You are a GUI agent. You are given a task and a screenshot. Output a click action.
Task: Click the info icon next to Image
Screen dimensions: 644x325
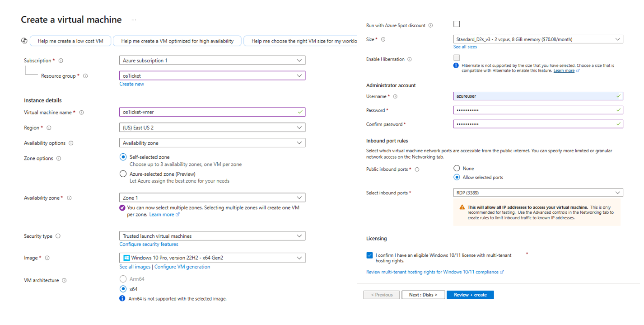pyautogui.click(x=47, y=258)
